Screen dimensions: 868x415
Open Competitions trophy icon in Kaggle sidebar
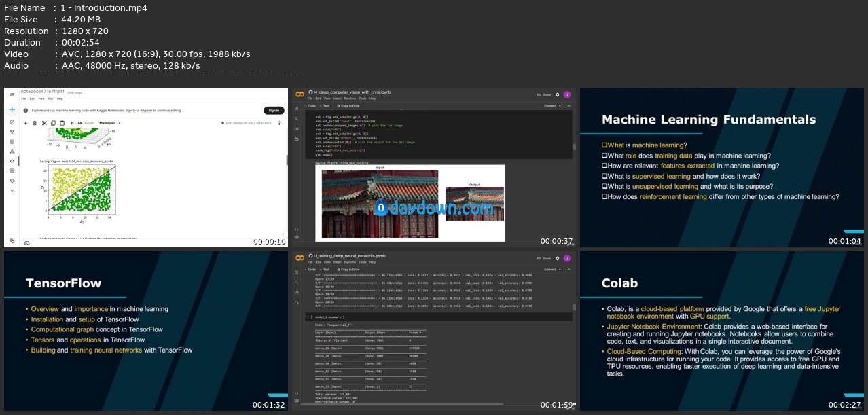point(12,132)
